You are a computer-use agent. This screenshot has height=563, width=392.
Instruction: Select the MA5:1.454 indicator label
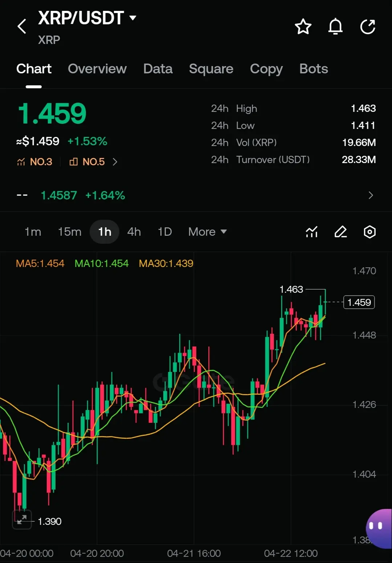pyautogui.click(x=40, y=263)
